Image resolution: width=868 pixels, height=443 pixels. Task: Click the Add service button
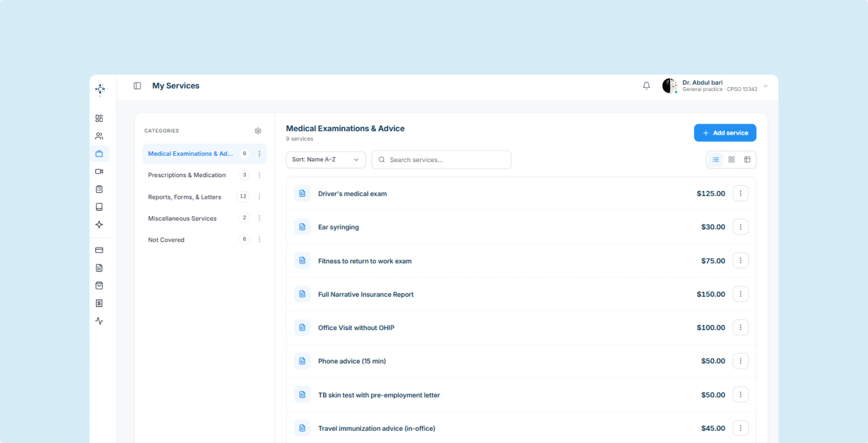(725, 133)
